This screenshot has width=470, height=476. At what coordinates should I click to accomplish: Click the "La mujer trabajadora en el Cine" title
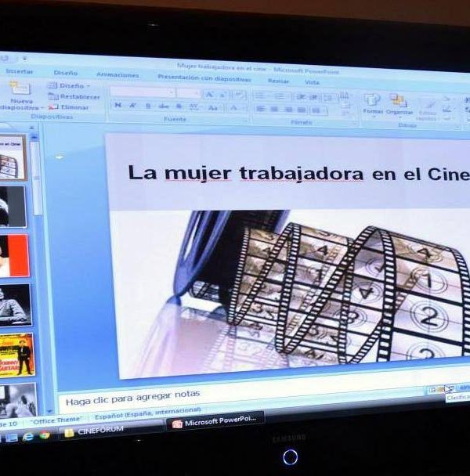pos(299,174)
